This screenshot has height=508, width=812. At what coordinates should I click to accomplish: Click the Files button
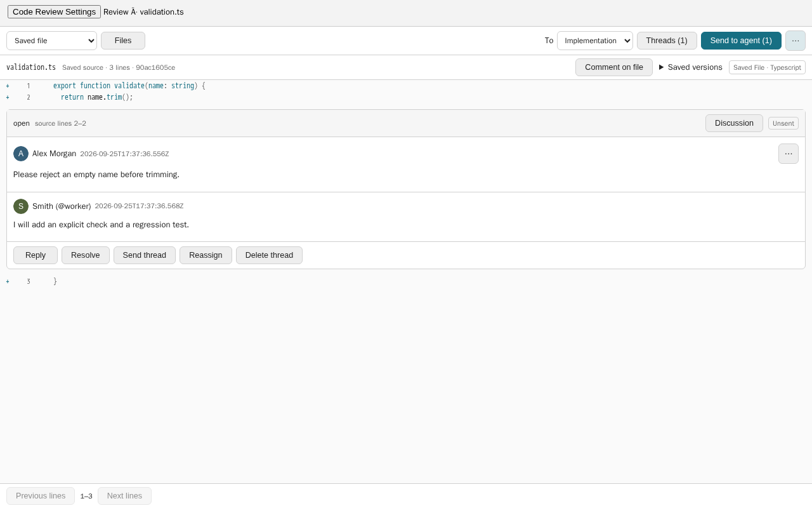tap(123, 41)
